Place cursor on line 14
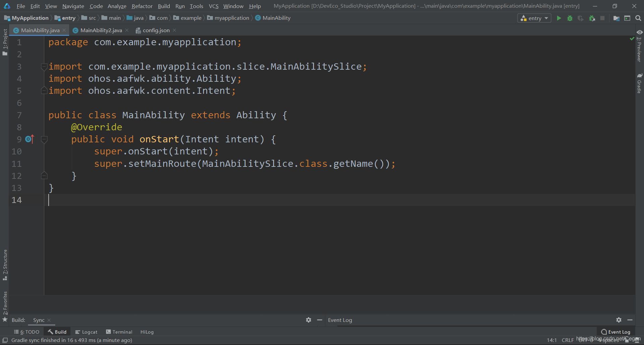Viewport: 644px width, 345px height. coord(339,200)
